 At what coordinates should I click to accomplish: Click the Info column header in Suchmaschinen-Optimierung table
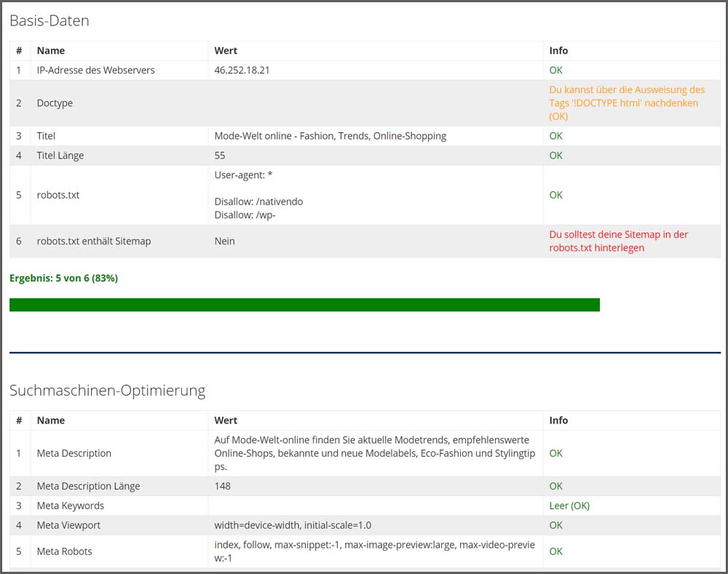(x=558, y=420)
